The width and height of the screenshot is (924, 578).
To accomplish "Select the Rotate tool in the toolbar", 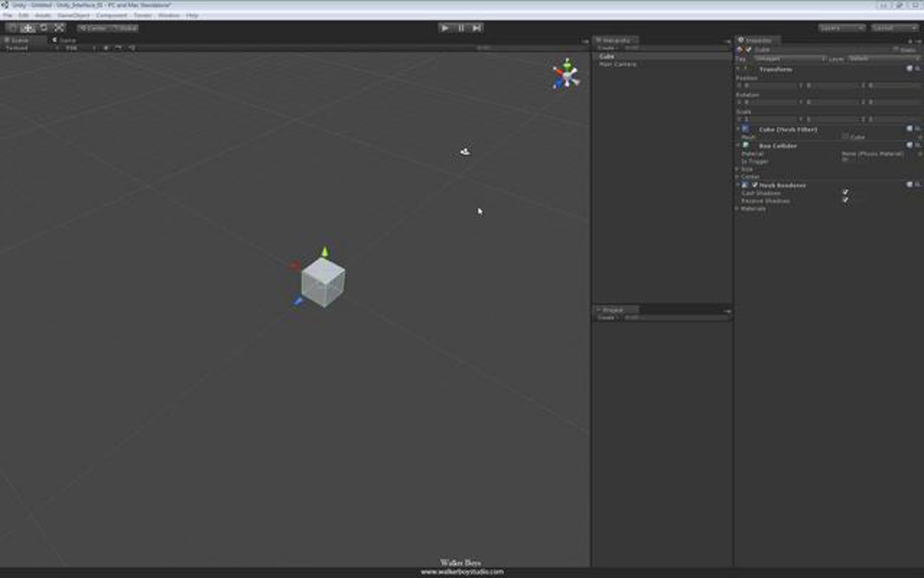I will click(44, 28).
